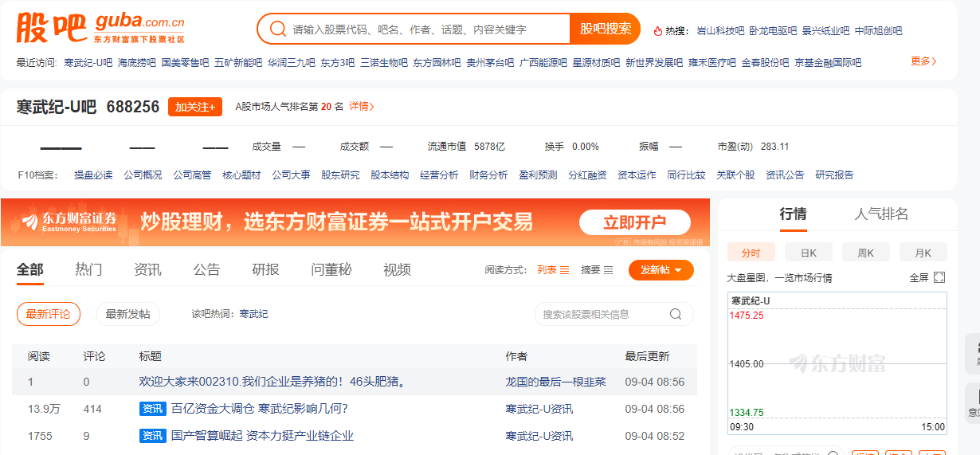Select 最新发帖 sort option
The width and height of the screenshot is (980, 455).
pyautogui.click(x=128, y=314)
